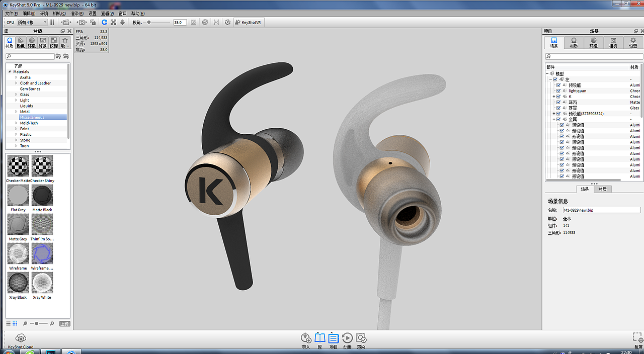This screenshot has width=644, height=354.
Task: Expand the Axalta materials folder
Action: [x=16, y=77]
